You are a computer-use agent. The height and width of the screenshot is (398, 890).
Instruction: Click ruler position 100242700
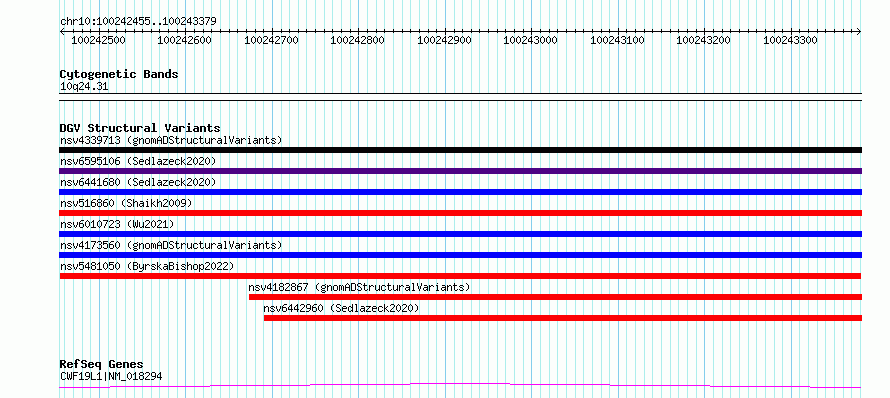coord(271,40)
